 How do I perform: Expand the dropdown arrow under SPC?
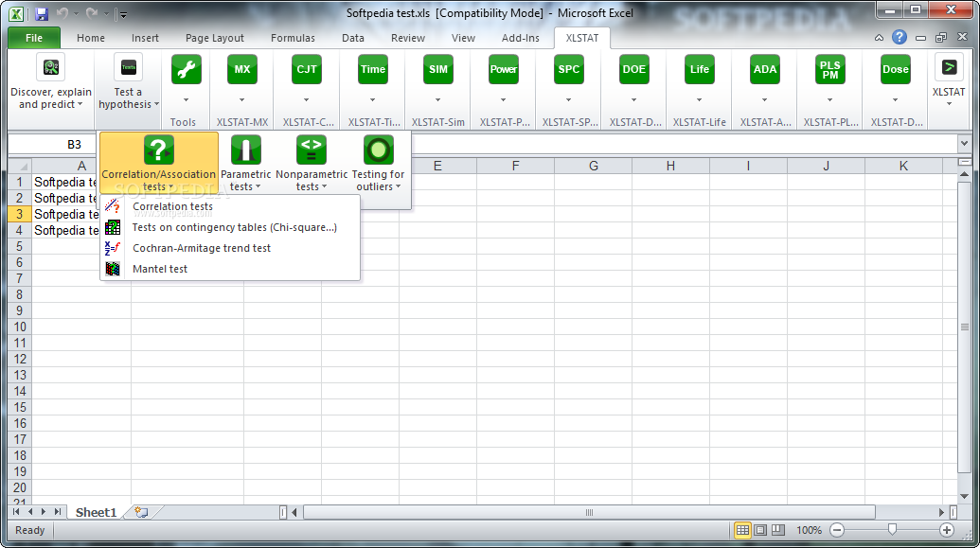569,100
